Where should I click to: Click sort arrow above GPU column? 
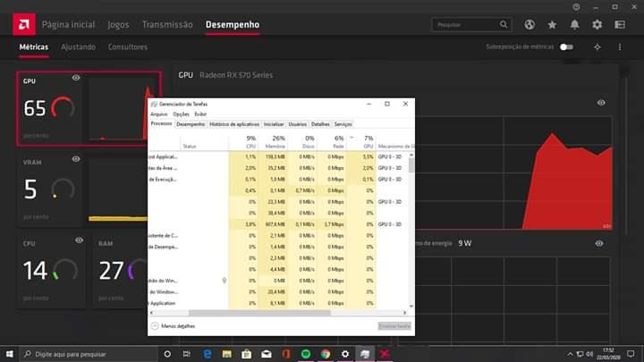point(352,138)
